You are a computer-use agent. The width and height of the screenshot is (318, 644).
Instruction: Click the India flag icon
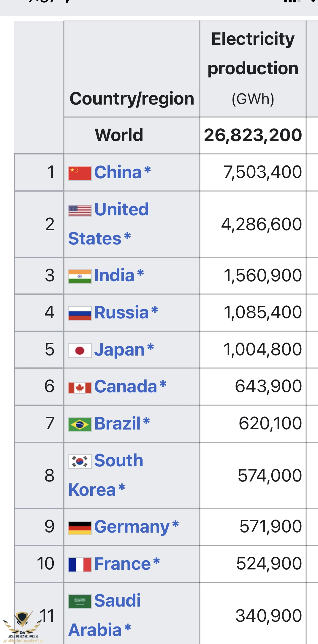pos(79,276)
